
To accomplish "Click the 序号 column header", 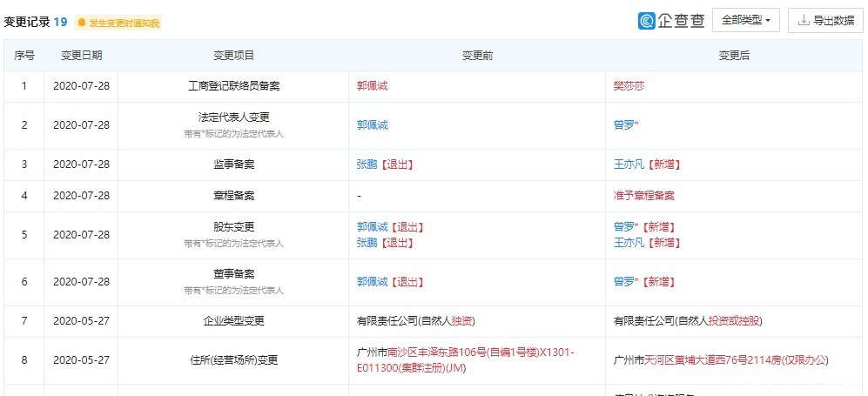I will pos(24,56).
